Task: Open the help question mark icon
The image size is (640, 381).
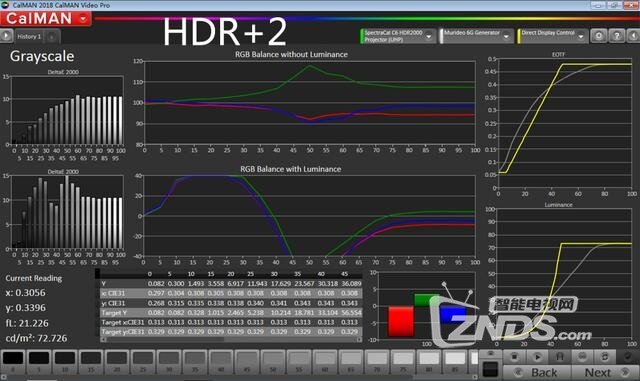Action: coord(617,36)
